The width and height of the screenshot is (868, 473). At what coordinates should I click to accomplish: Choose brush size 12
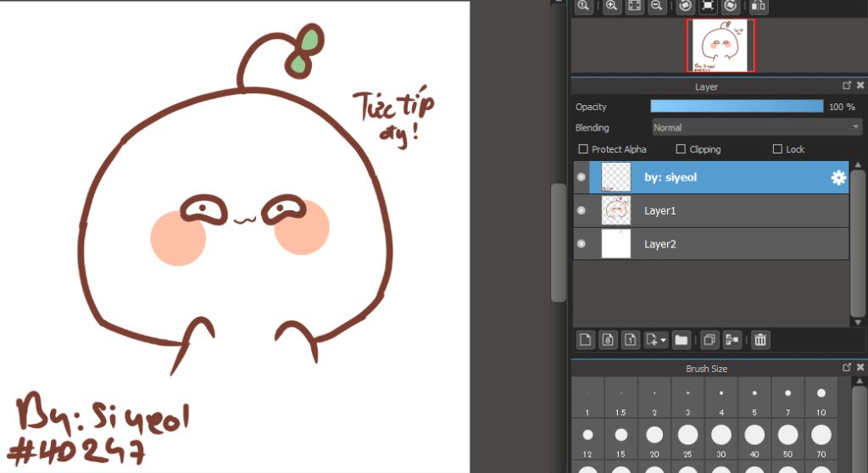tap(587, 439)
